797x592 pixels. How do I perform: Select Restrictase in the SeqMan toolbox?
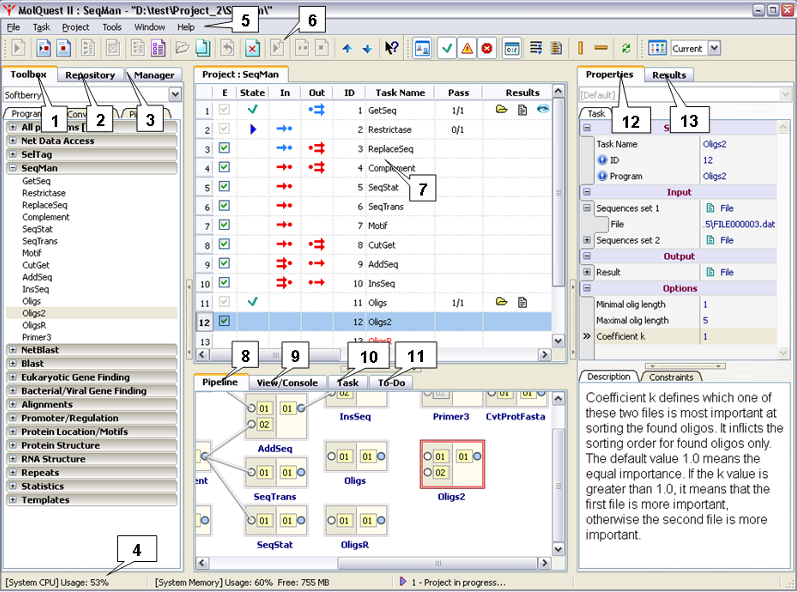44,193
